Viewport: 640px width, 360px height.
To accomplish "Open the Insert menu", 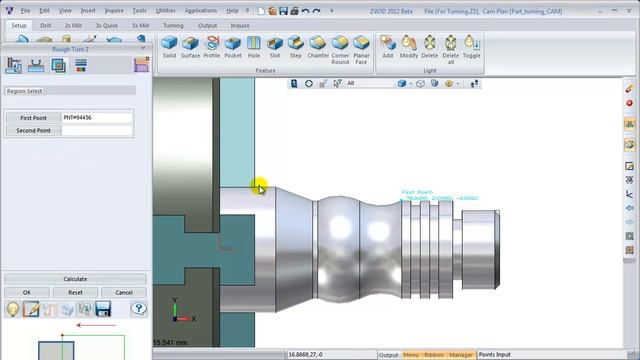I will click(x=88, y=11).
